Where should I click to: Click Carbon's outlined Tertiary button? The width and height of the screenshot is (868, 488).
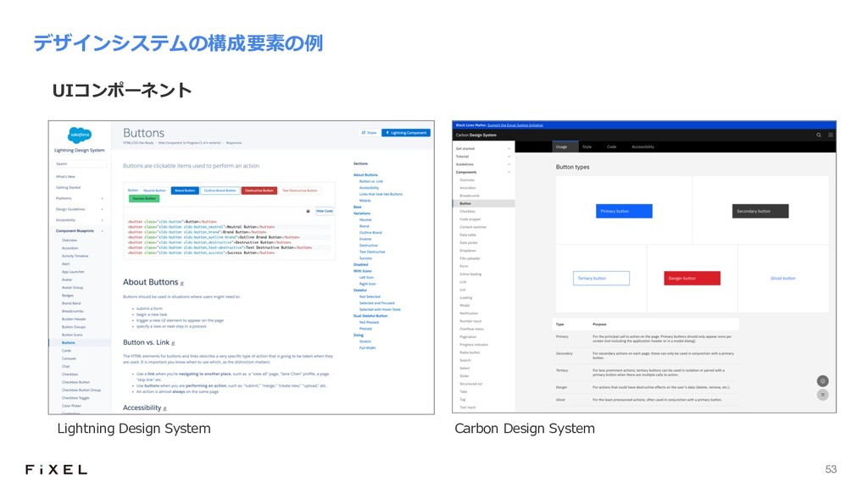click(x=601, y=278)
